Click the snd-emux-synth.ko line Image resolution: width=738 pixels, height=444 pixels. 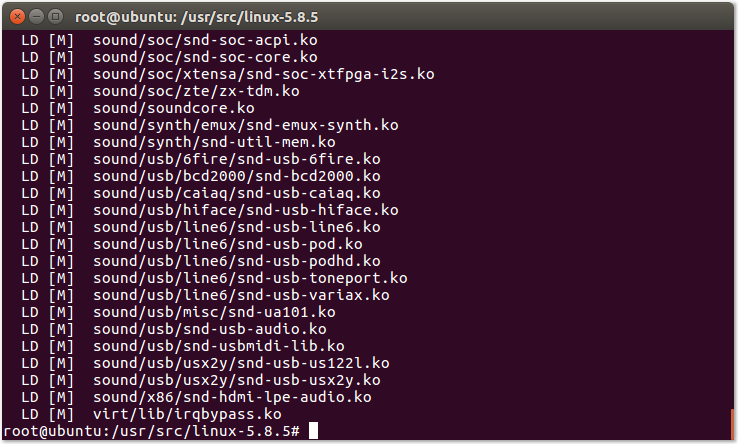tap(245, 125)
